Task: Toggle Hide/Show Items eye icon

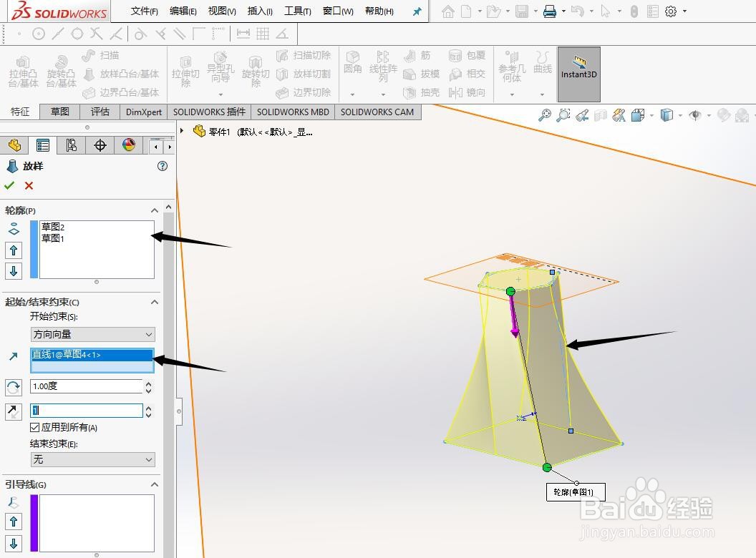Action: [694, 115]
